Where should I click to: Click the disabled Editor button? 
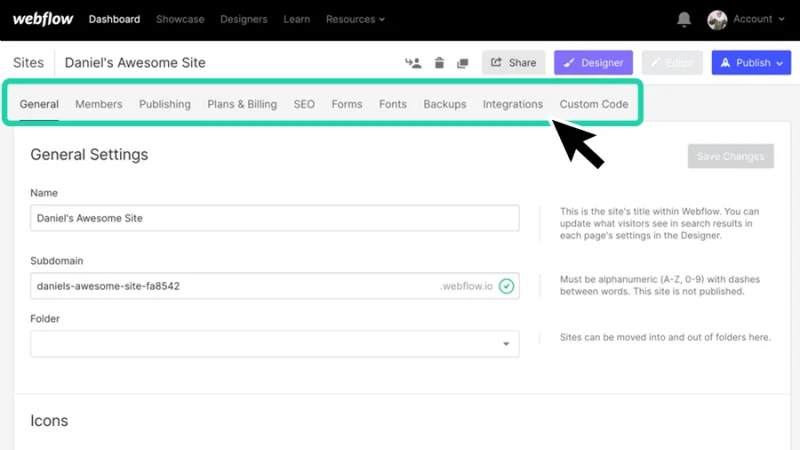[x=672, y=63]
